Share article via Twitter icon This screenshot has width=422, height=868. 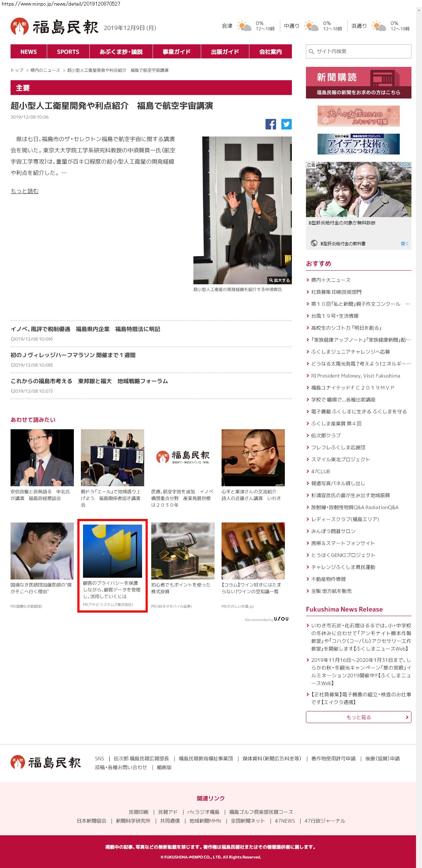(286, 124)
